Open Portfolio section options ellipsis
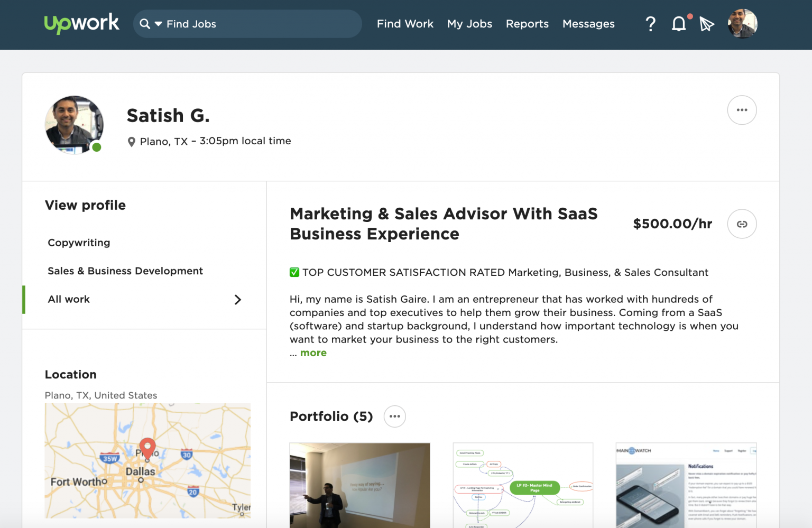 point(394,416)
